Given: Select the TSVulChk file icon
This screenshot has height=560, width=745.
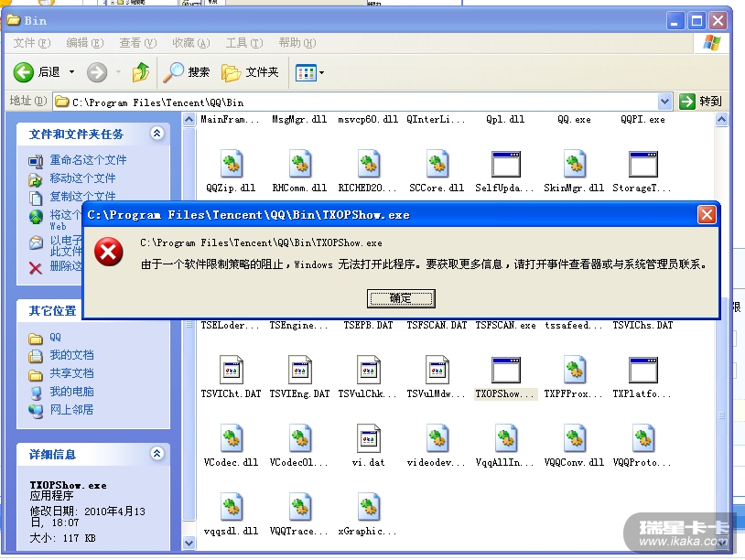Looking at the screenshot, I should 368,370.
